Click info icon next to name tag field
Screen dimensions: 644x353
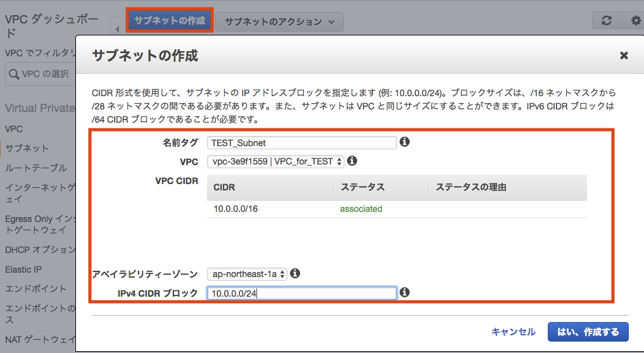(405, 142)
